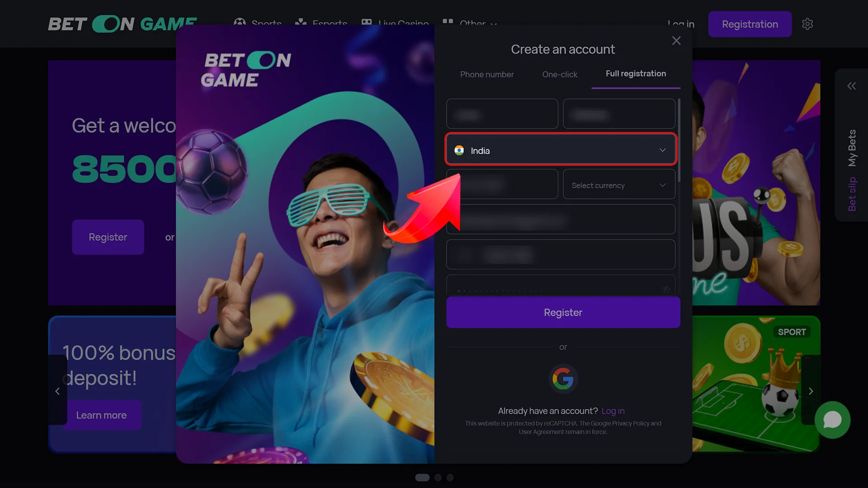Click the Google sign-in icon
This screenshot has width=868, height=488.
563,378
